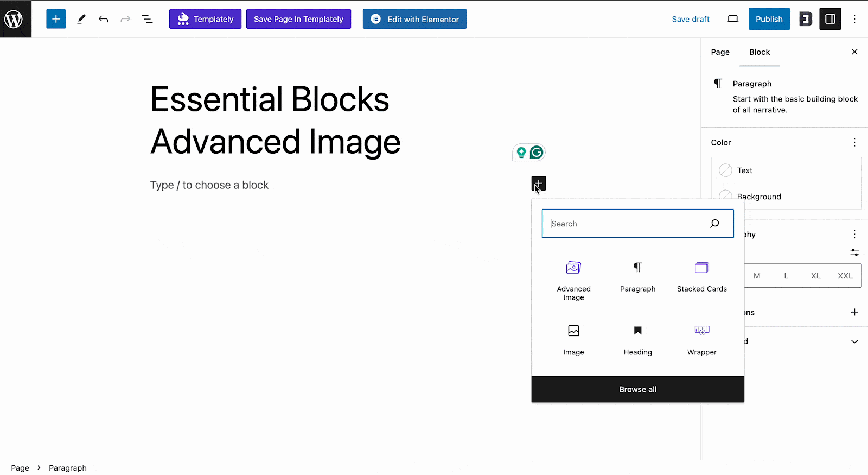This screenshot has height=475, width=868.
Task: Switch to the Block tab
Action: pos(759,52)
